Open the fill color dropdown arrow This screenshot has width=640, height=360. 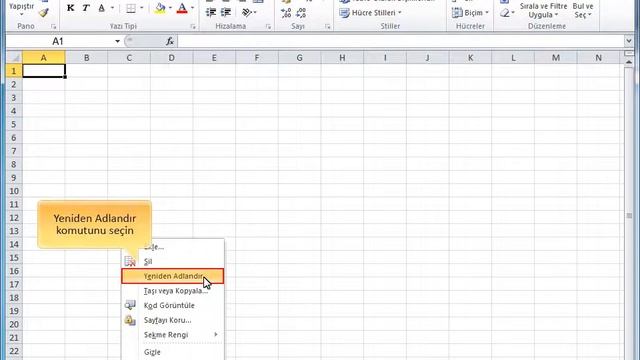tap(170, 8)
